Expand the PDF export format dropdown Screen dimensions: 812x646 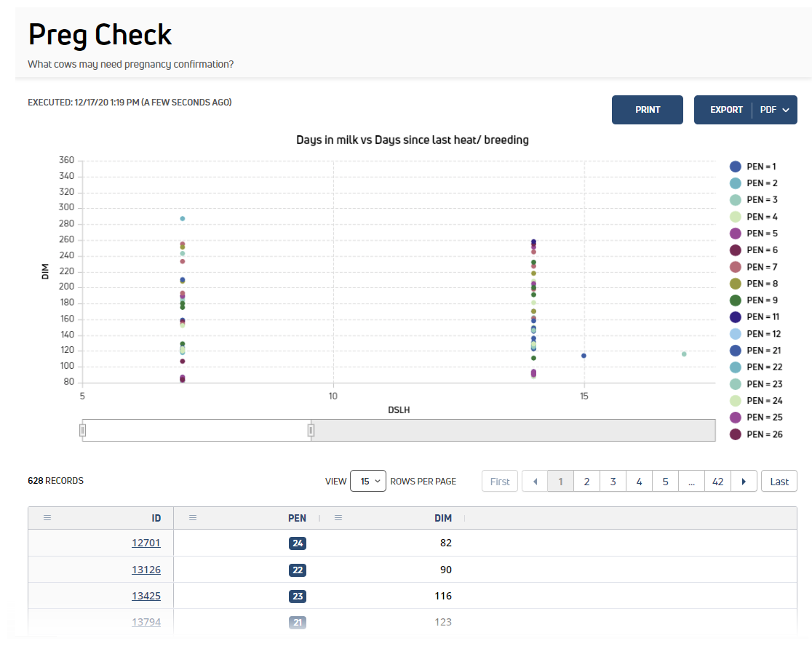(775, 110)
